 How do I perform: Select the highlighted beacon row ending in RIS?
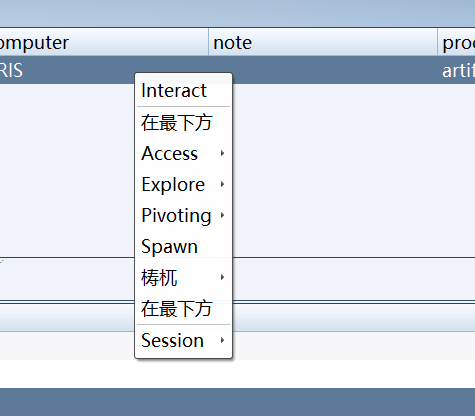point(237,70)
